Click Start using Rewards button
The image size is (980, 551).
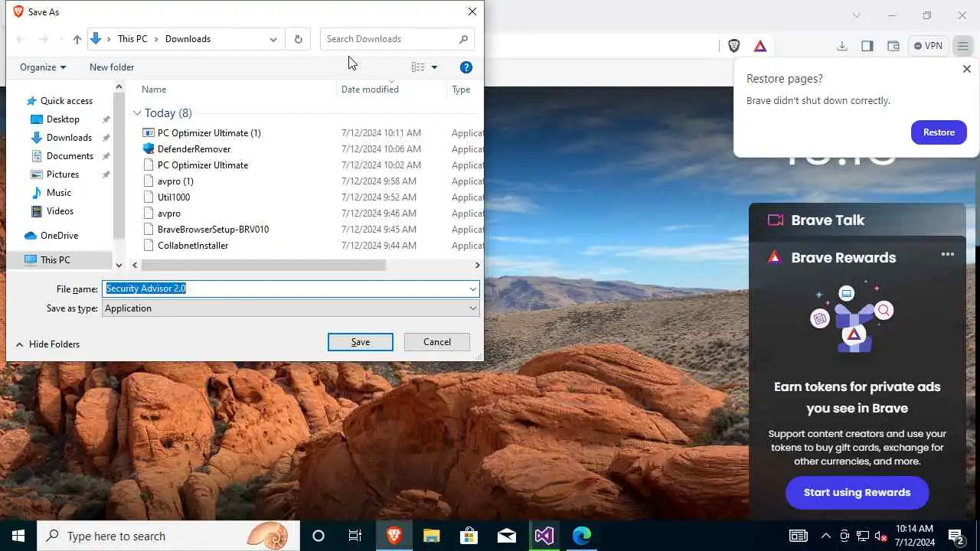pyautogui.click(x=857, y=493)
